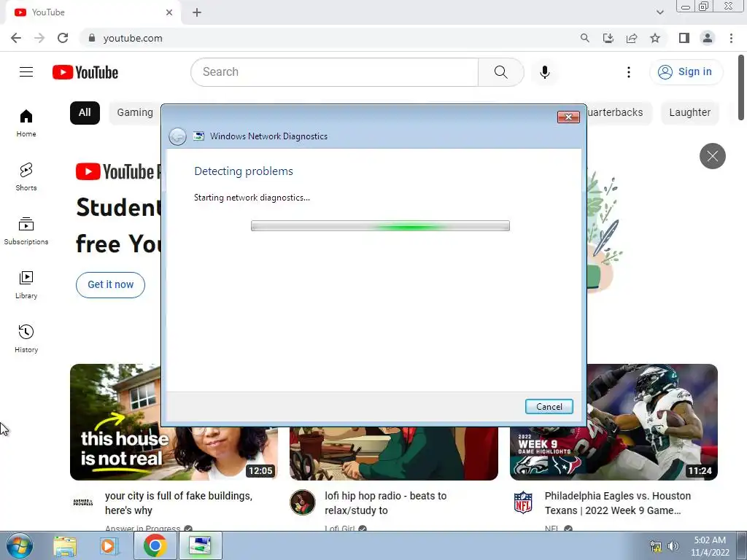Image resolution: width=747 pixels, height=560 pixels.
Task: Share this page icon in address bar
Action: click(x=632, y=38)
